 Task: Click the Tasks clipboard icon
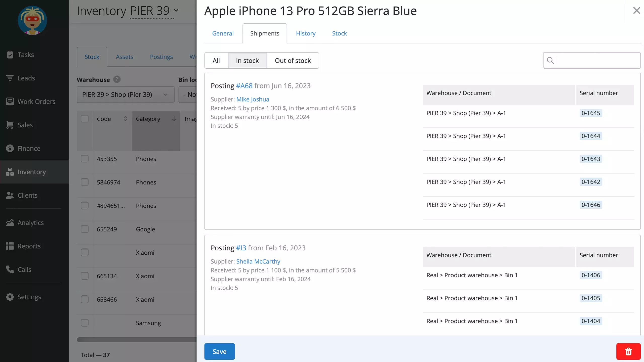pyautogui.click(x=10, y=55)
